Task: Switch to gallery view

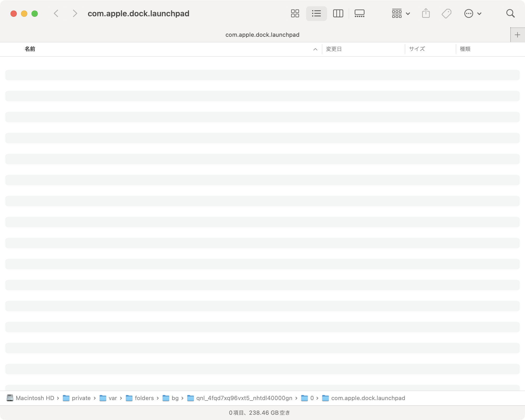Action: coord(359,13)
